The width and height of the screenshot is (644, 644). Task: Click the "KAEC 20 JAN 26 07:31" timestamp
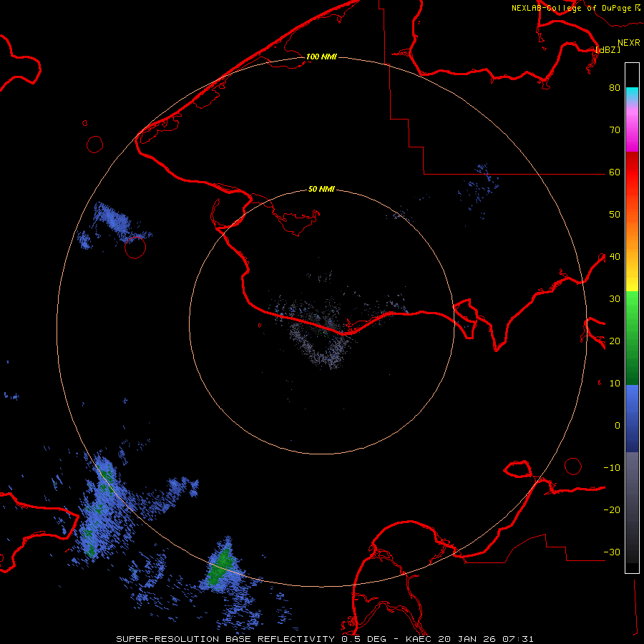tap(469, 639)
